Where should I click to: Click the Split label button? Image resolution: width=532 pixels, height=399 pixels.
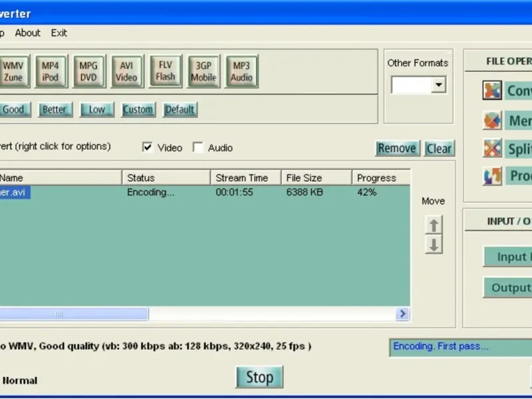519,148
